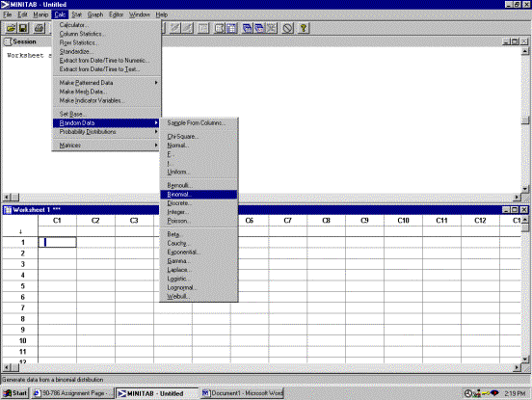Click the Start button on taskbar
The width and height of the screenshot is (532, 400).
tap(15, 393)
